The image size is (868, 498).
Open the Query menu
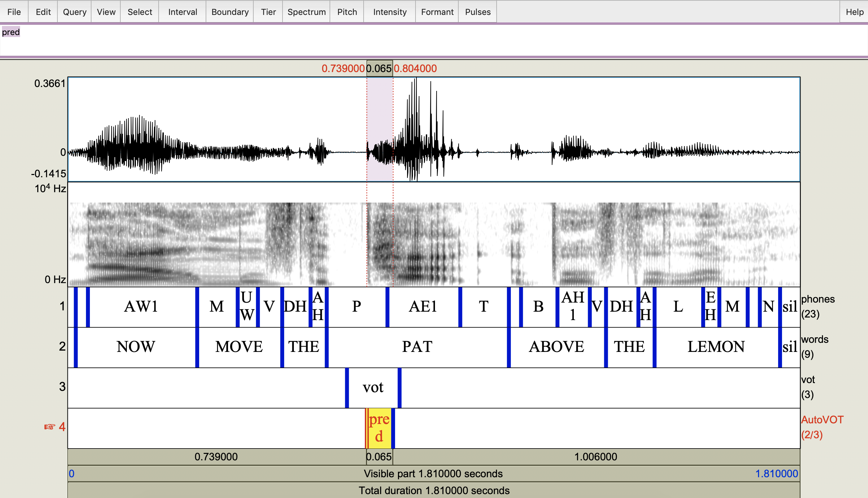click(x=75, y=12)
